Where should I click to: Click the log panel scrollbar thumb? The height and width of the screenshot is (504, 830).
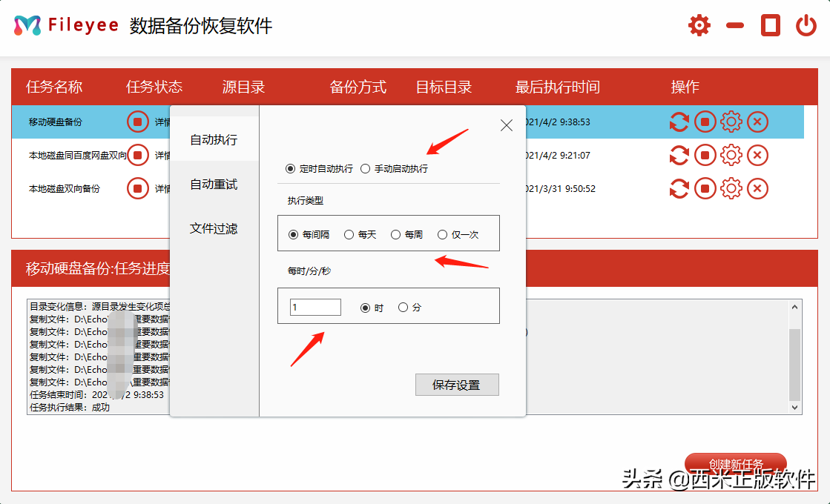pos(794,365)
